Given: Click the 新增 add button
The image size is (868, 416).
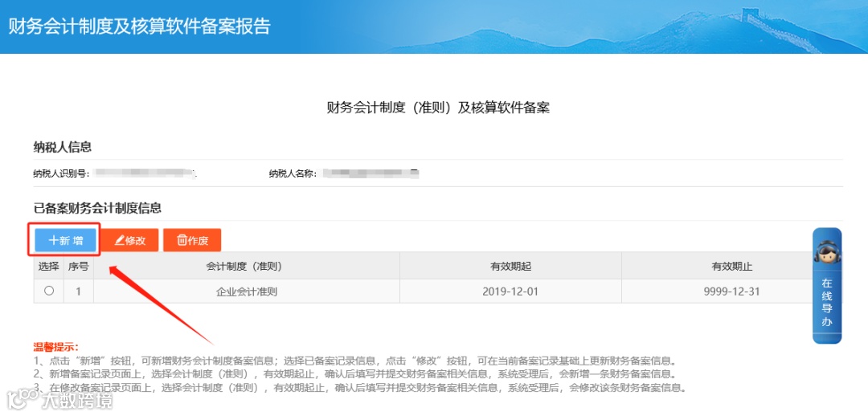Looking at the screenshot, I should click(x=63, y=240).
